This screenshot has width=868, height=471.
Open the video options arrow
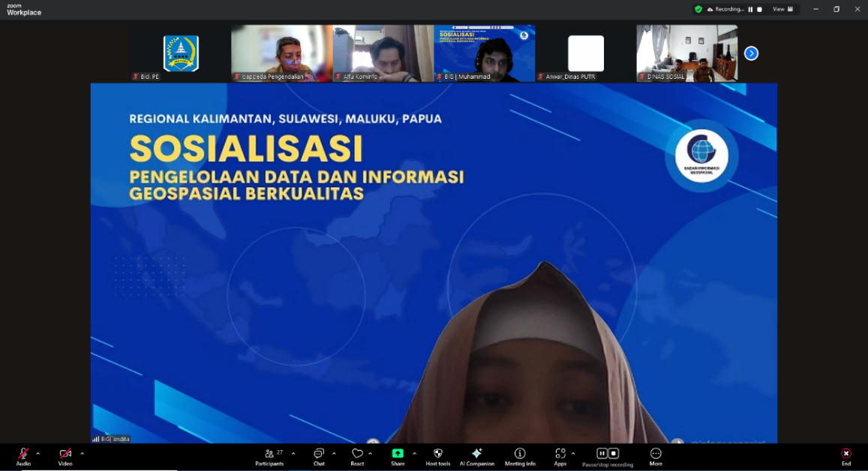click(x=82, y=453)
